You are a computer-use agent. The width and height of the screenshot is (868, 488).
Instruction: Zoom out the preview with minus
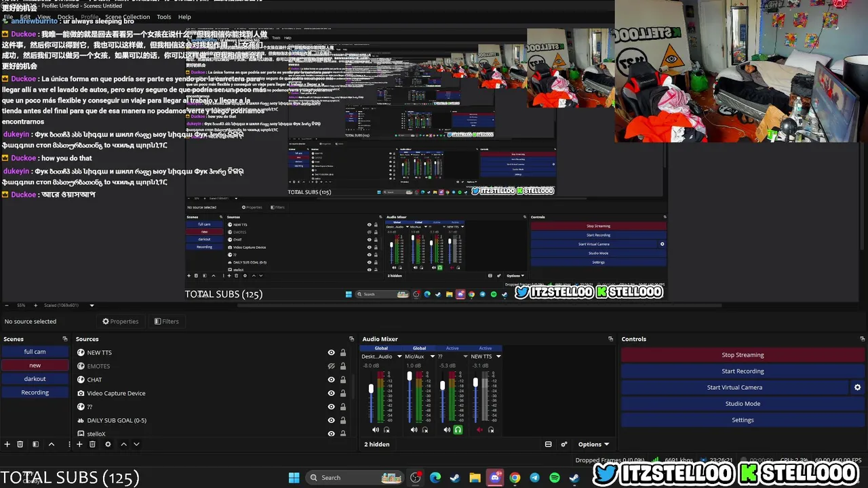point(7,305)
